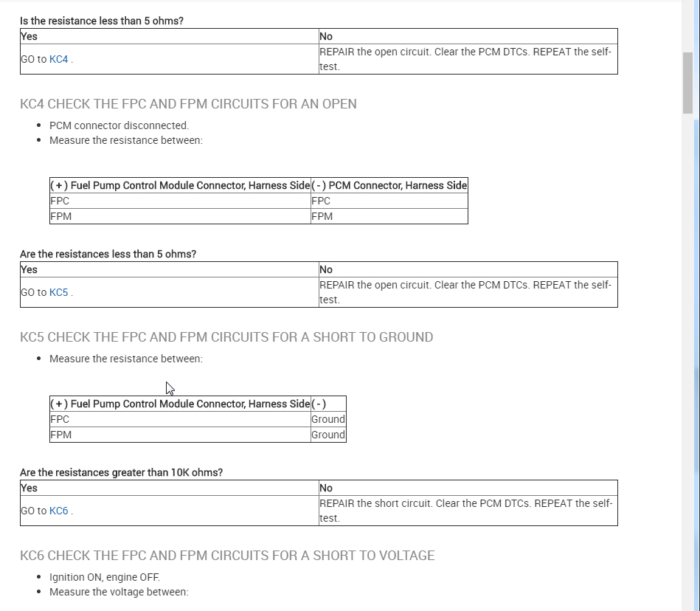Click the "greater than 10K ohms" question

pyautogui.click(x=121, y=472)
